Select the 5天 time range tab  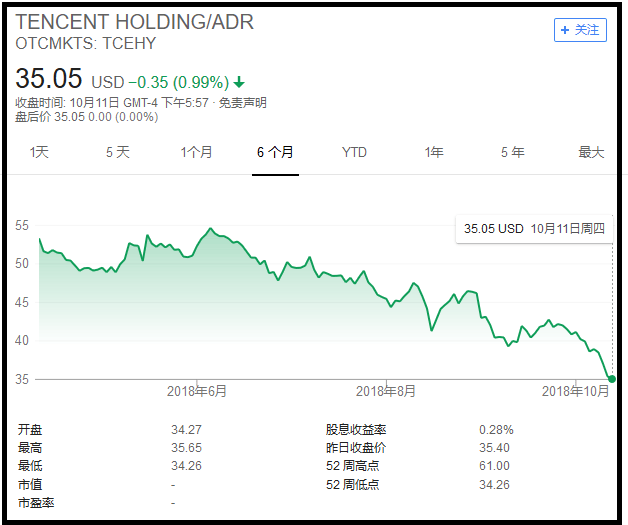(x=118, y=152)
